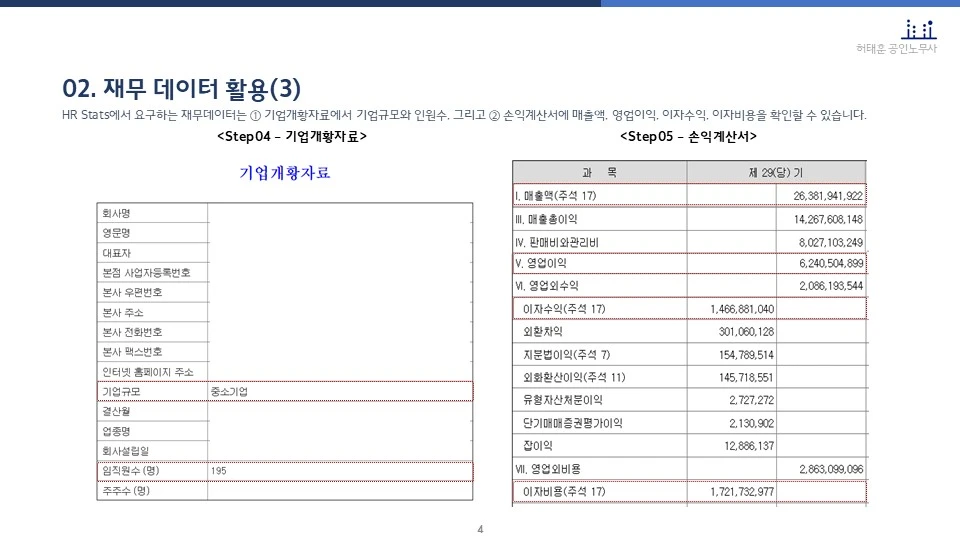This screenshot has height=540, width=960.
Task: Click the description sentence starting with 'HR Stats에서'
Action: click(464, 115)
